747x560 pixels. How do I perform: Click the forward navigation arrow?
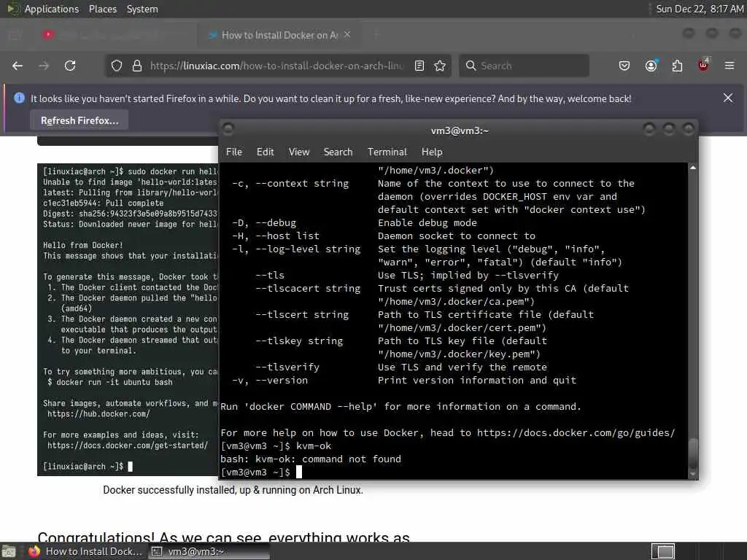(x=44, y=66)
